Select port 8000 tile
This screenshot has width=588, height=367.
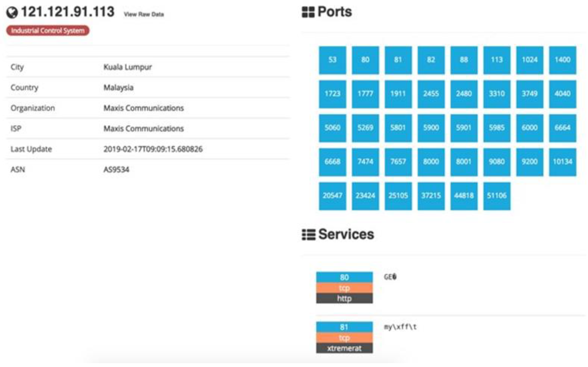tap(431, 162)
